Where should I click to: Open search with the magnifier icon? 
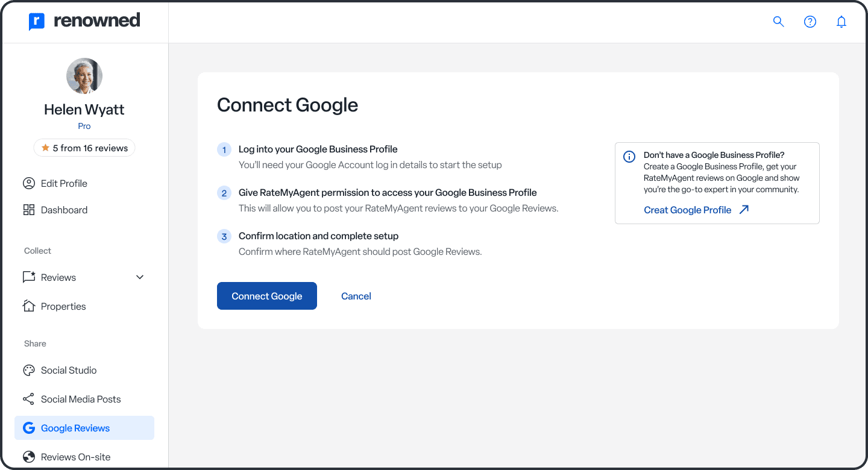click(779, 22)
